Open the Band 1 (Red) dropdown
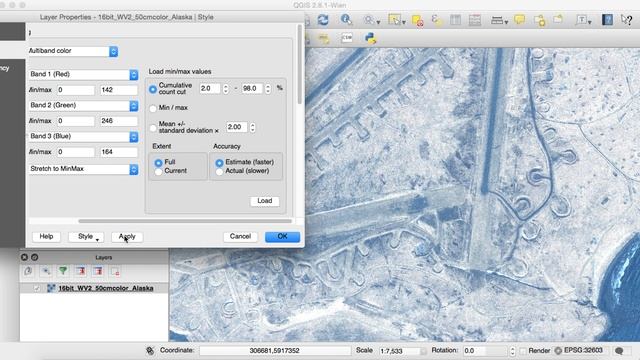 (84, 74)
